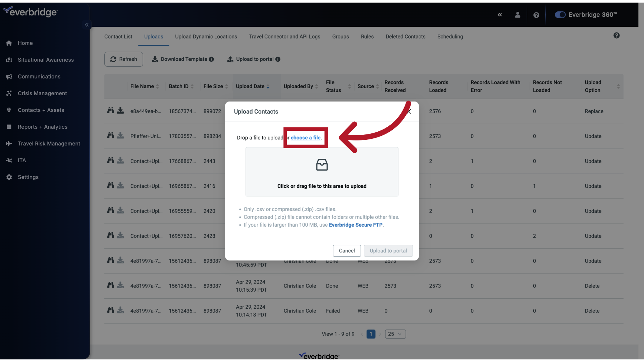Click the Cancel button in upload dialog
This screenshot has height=362, width=644.
click(x=347, y=250)
